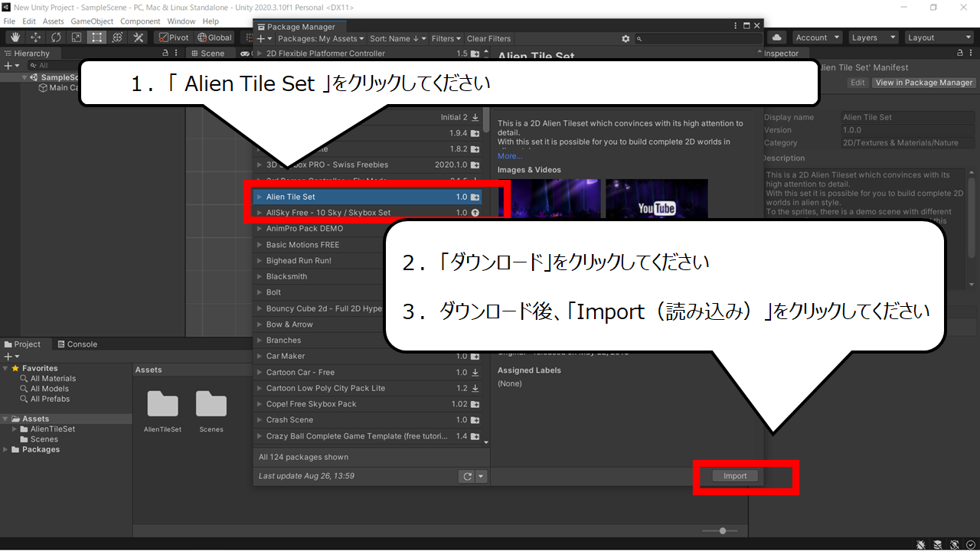Click the More... description link
This screenshot has width=980, height=551.
[x=510, y=156]
